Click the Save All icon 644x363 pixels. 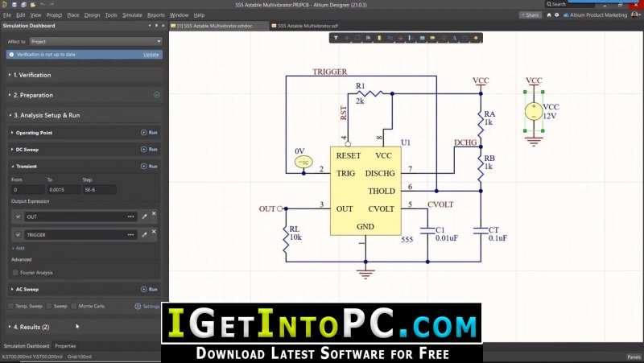23,5
